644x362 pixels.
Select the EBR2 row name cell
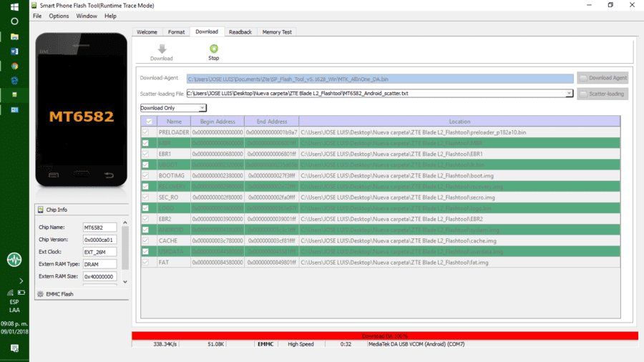pos(174,219)
